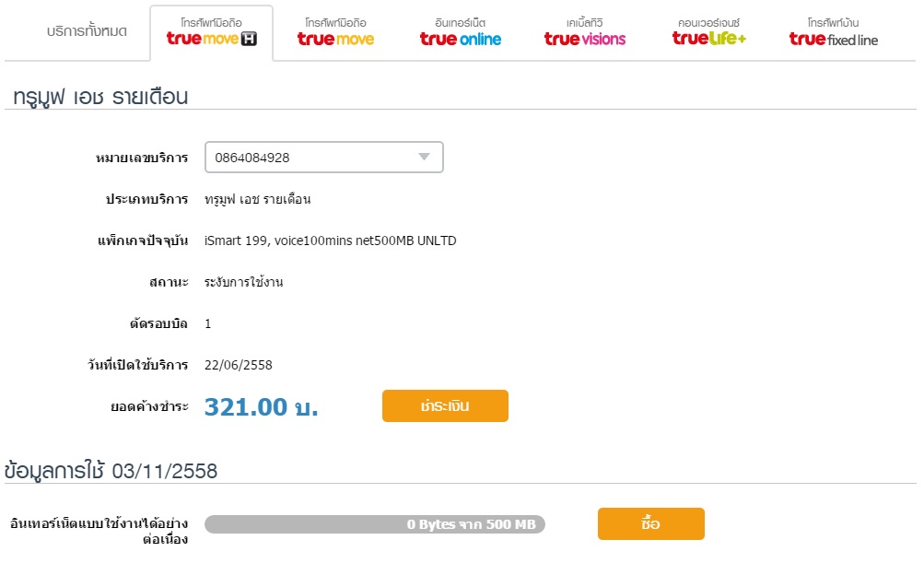This screenshot has width=924, height=575.
Task: Select the truelife+ convergence tab
Action: (x=708, y=32)
